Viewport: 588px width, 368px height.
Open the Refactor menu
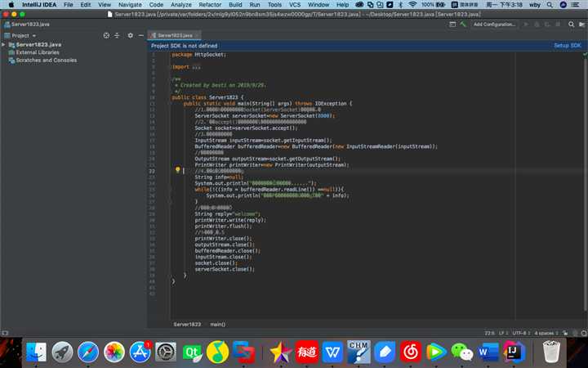(x=210, y=5)
